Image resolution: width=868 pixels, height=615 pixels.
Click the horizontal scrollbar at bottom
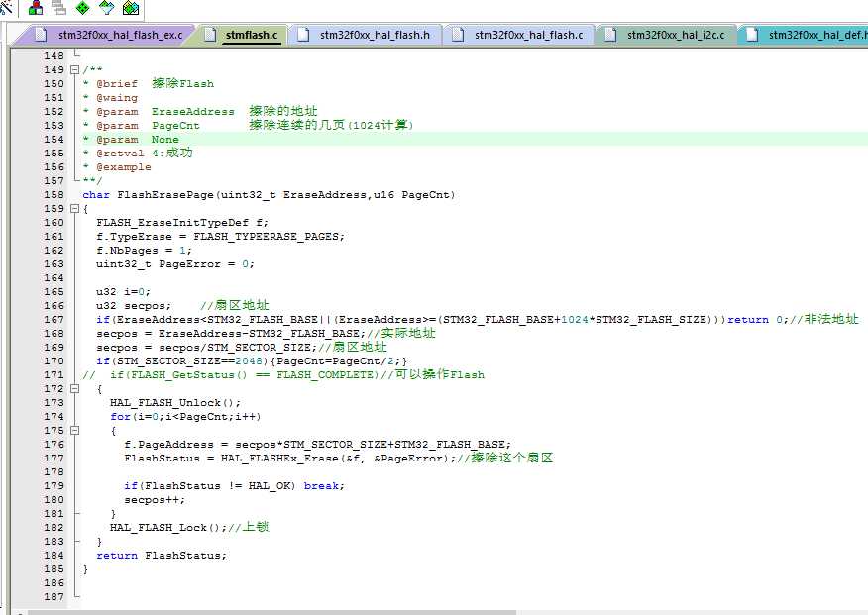[x=271, y=612]
